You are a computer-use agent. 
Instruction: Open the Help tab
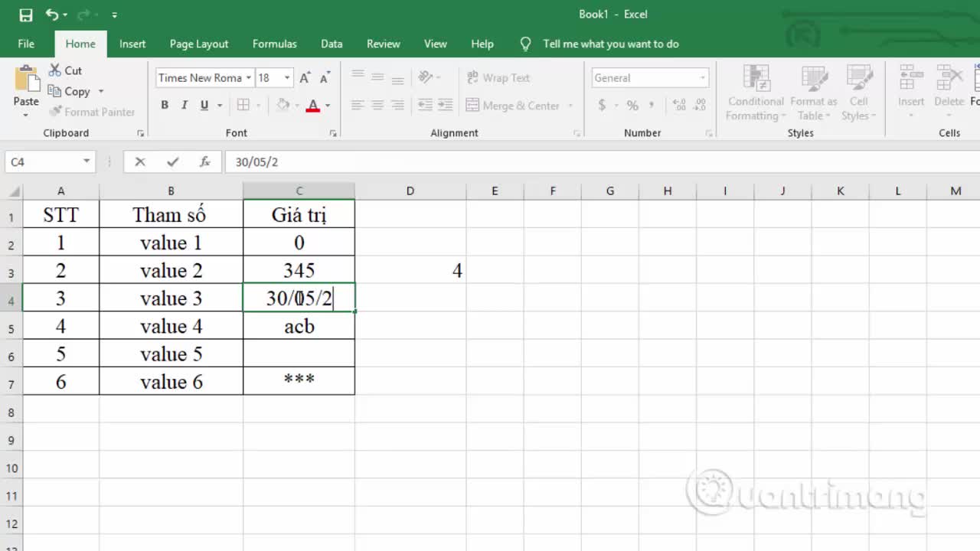[482, 44]
